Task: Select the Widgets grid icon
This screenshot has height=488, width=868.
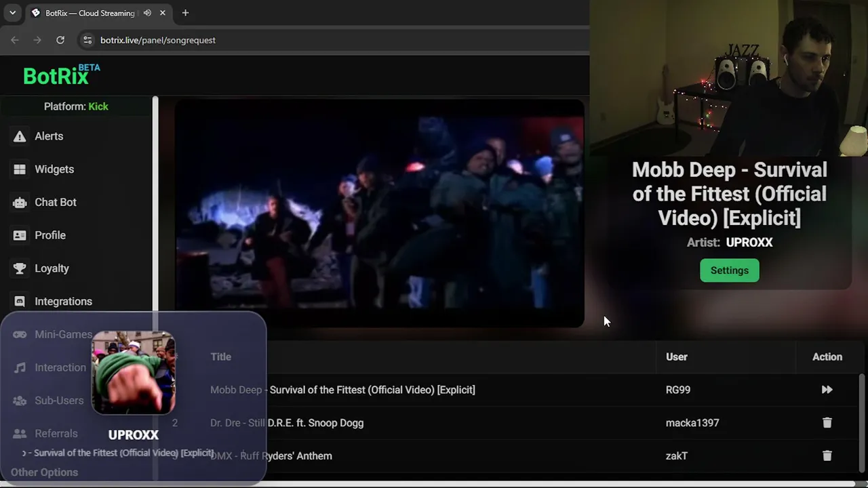Action: [20, 169]
